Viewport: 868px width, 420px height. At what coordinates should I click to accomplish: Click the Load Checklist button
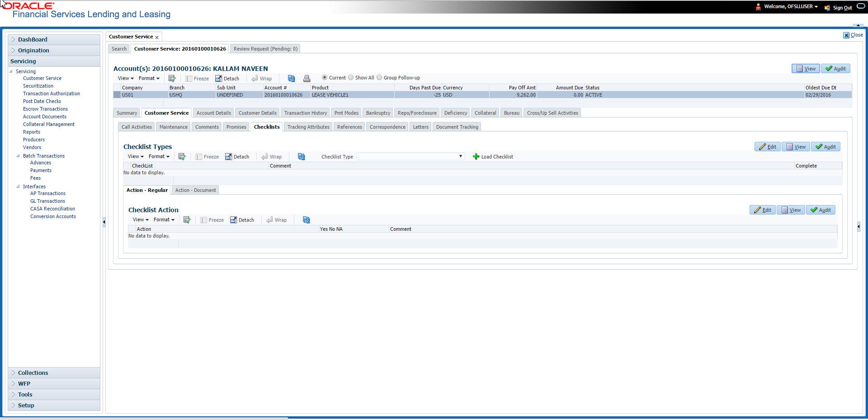point(493,157)
